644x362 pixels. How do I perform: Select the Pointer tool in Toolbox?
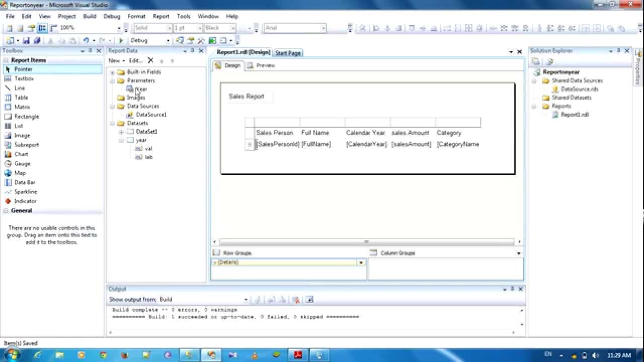(52, 69)
